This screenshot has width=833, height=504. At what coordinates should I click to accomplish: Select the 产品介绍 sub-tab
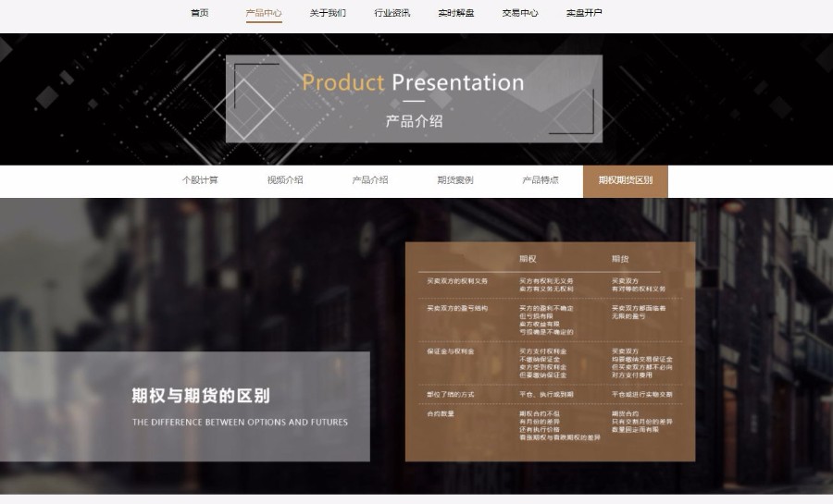(370, 180)
